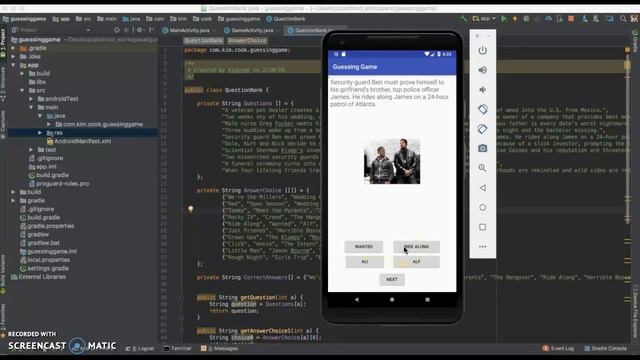Click emulator Rotate Right icon

(482, 129)
